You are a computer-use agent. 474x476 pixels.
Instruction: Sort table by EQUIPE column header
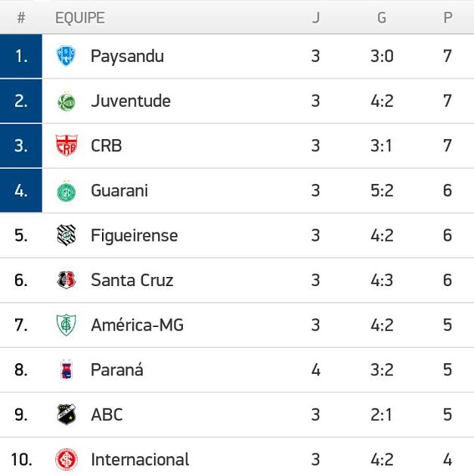tap(79, 17)
